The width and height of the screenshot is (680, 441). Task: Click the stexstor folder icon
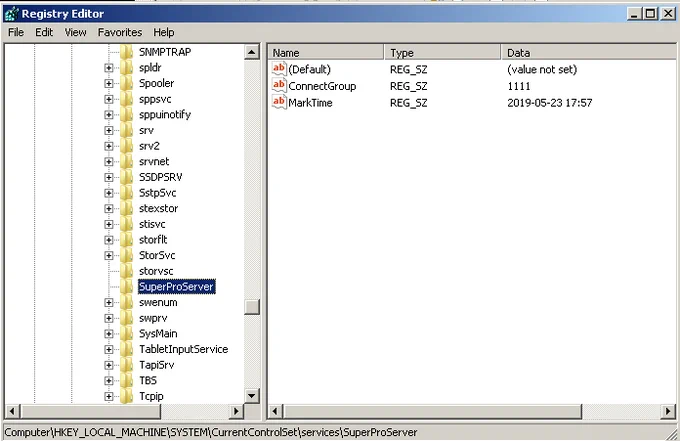(x=126, y=208)
